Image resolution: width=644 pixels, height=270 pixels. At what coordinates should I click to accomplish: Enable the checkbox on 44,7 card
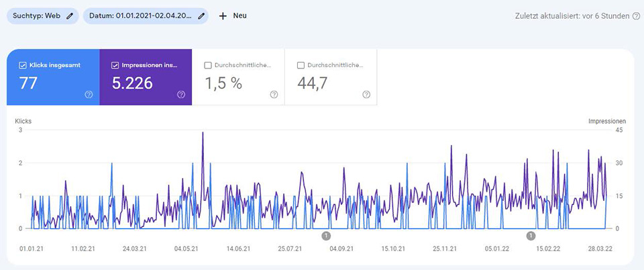pyautogui.click(x=301, y=65)
